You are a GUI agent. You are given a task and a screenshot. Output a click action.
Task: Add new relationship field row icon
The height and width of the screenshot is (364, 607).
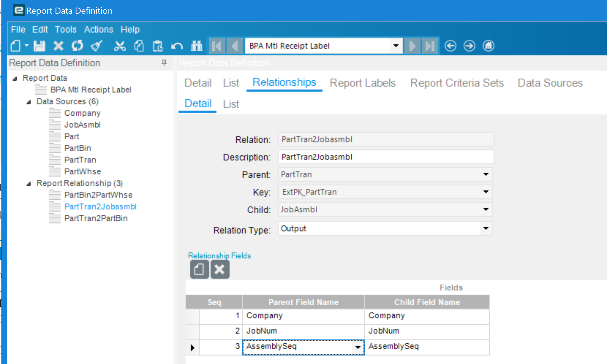[199, 269]
